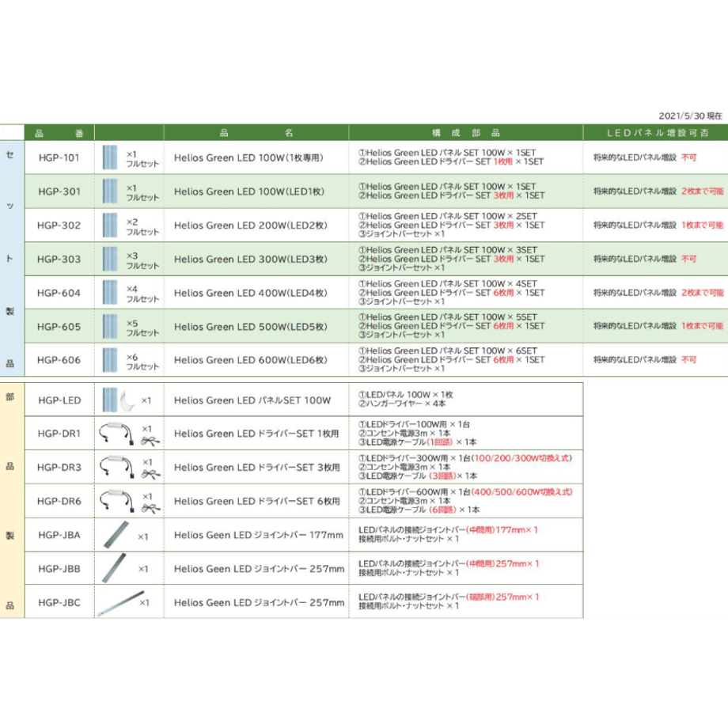
Task: Click the driver image in HGP-DR6 row
Action: pyautogui.click(x=116, y=501)
